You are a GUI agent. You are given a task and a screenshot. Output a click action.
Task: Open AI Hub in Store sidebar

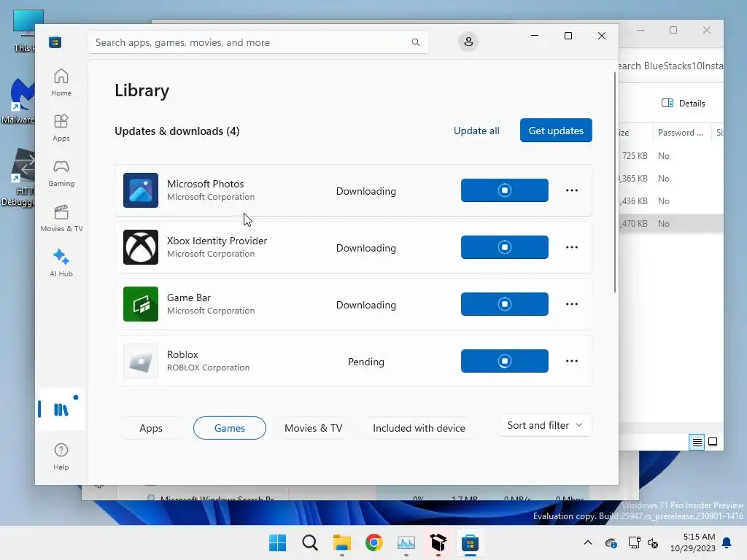pyautogui.click(x=61, y=263)
